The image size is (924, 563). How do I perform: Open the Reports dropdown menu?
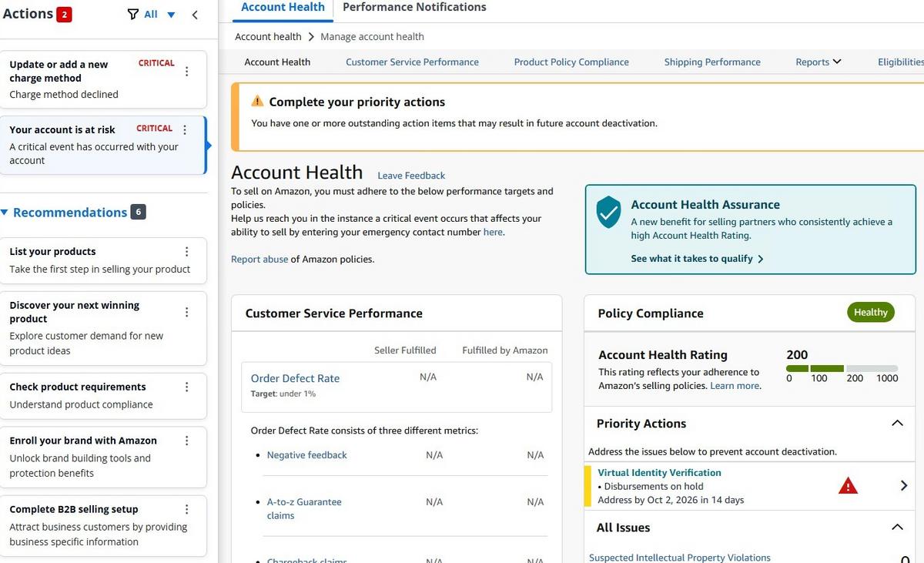tap(819, 62)
